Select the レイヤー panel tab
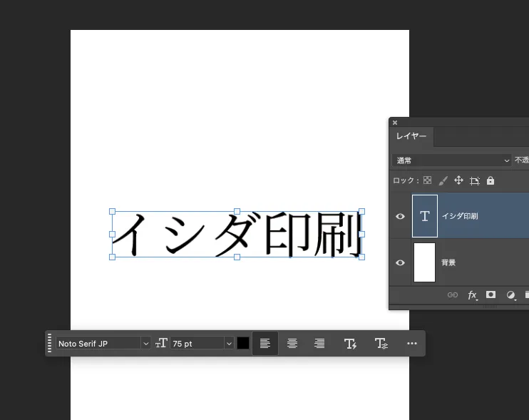529x420 pixels. 411,136
